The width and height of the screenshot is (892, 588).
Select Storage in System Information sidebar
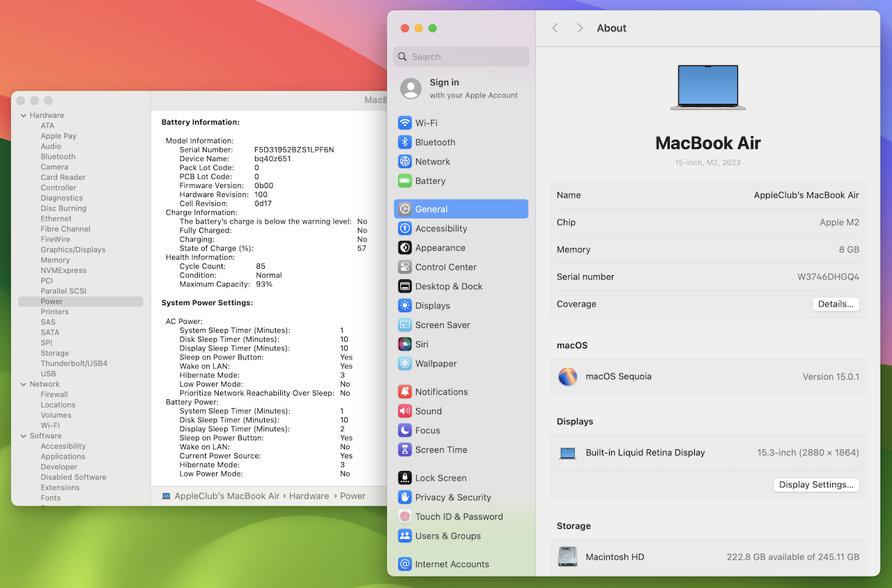(x=54, y=353)
